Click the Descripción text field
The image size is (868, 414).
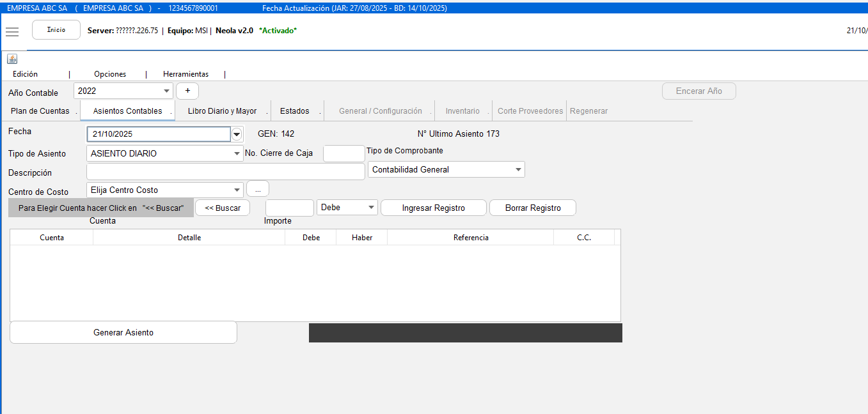[225, 172]
